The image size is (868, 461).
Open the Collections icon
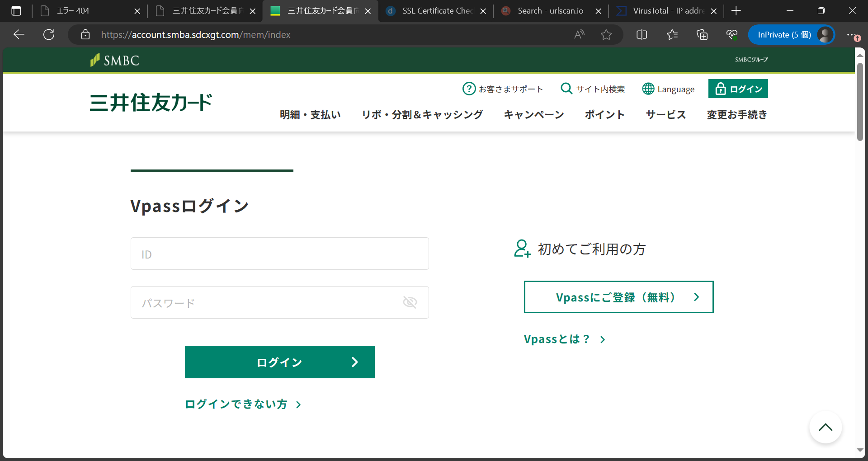tap(702, 34)
